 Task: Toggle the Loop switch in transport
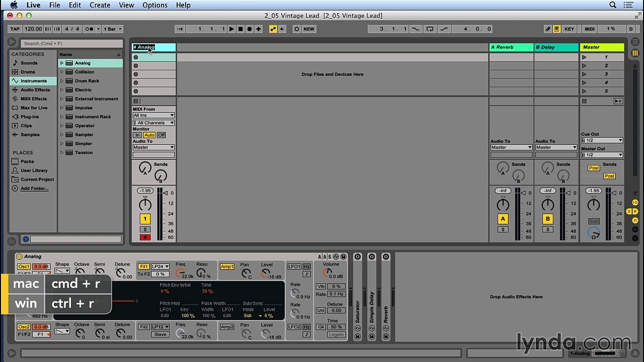click(430, 29)
